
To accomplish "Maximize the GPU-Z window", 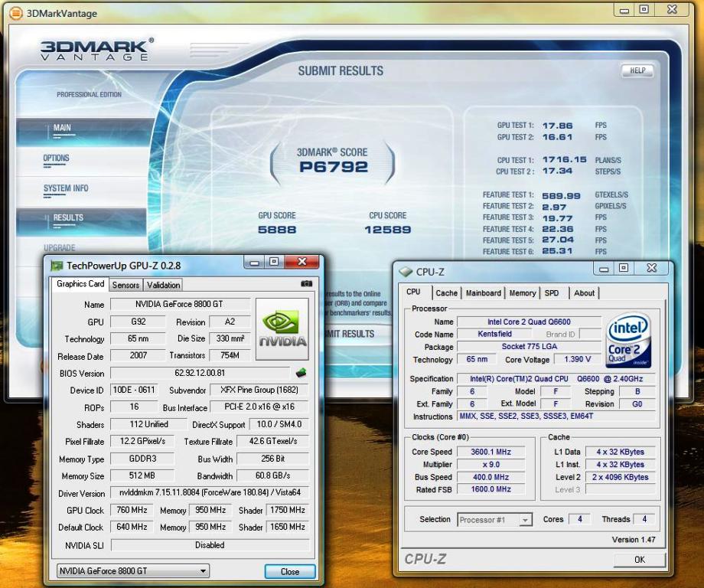I will pyautogui.click(x=274, y=262).
